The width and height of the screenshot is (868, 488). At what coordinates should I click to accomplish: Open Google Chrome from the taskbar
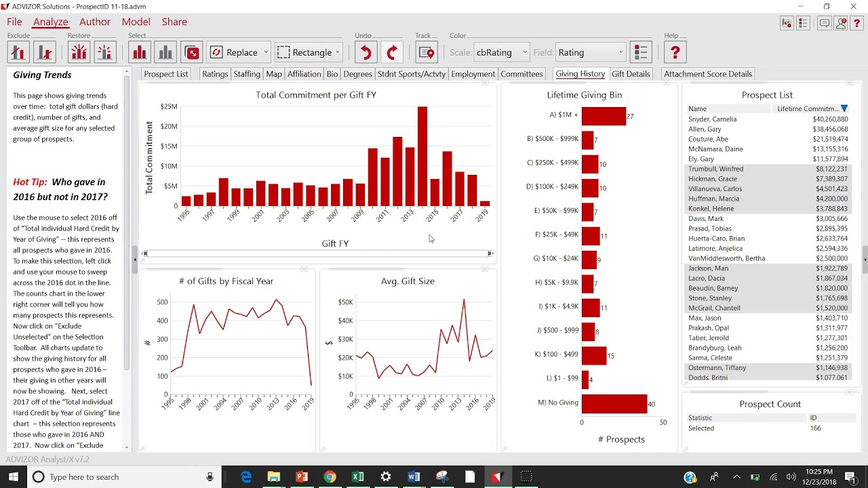[x=330, y=476]
